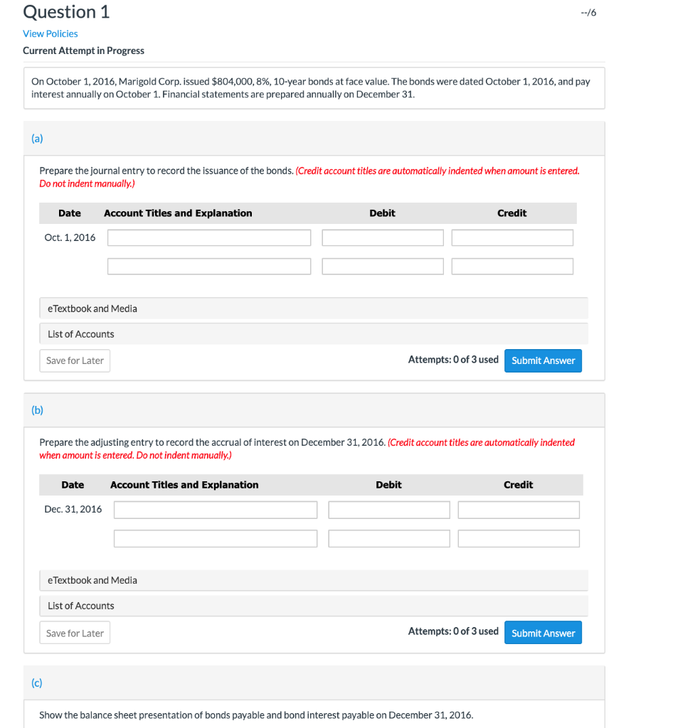
Task: Expand eTextbook and Media in part (b)
Action: coord(92,580)
